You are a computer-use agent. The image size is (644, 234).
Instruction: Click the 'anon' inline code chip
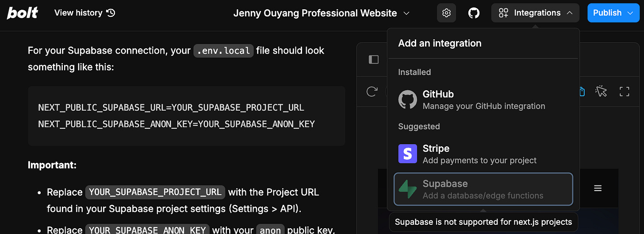click(270, 230)
